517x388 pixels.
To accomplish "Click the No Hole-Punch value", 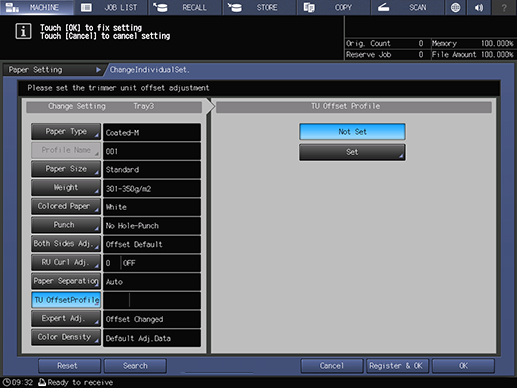I will pyautogui.click(x=152, y=226).
